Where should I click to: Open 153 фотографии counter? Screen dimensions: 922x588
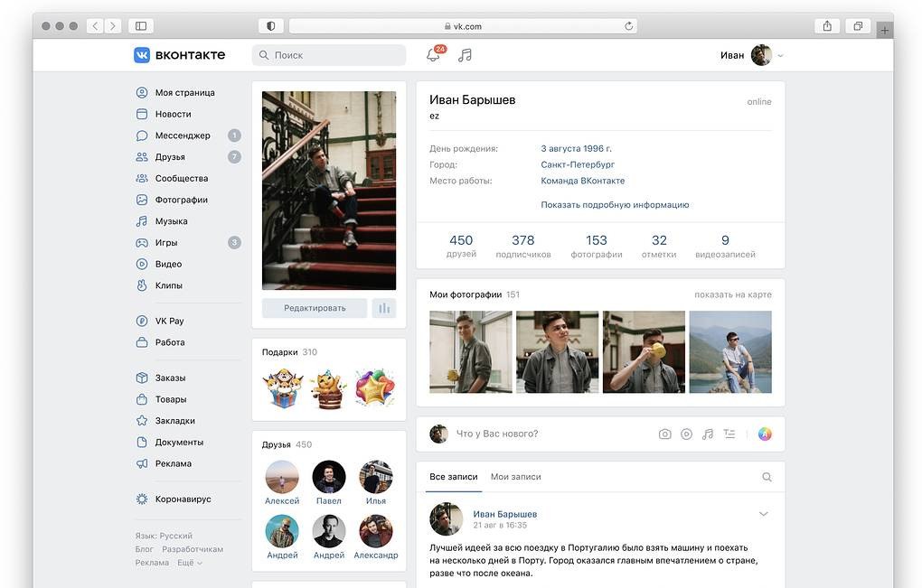[x=597, y=246]
